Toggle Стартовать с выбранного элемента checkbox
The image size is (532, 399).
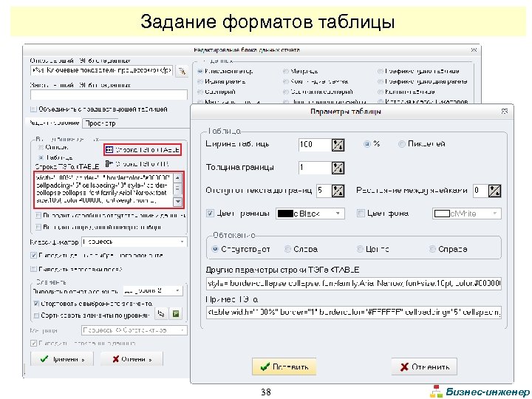(x=36, y=304)
